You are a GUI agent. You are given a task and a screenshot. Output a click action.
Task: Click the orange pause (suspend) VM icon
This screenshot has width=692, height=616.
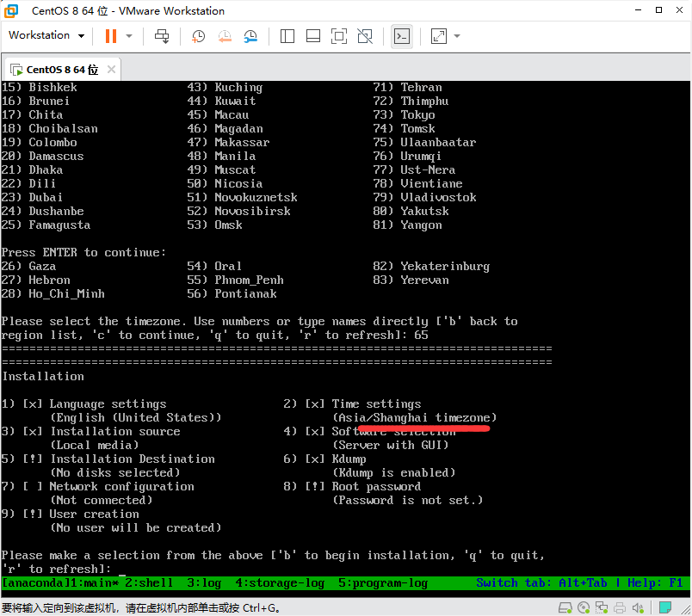tap(111, 36)
